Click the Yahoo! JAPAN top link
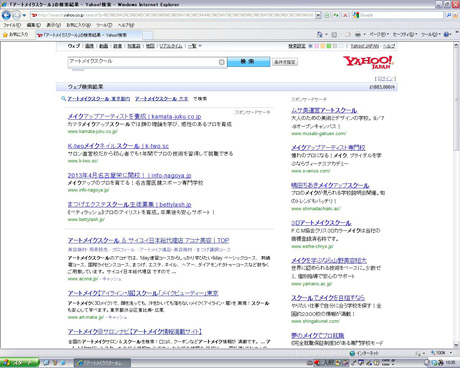Screen dimensions: 460x368 click(x=365, y=46)
